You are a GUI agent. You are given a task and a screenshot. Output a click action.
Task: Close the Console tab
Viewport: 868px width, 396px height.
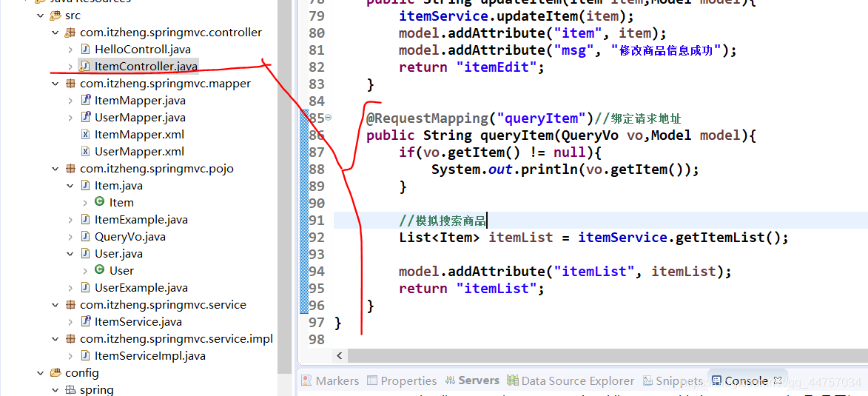tap(777, 380)
